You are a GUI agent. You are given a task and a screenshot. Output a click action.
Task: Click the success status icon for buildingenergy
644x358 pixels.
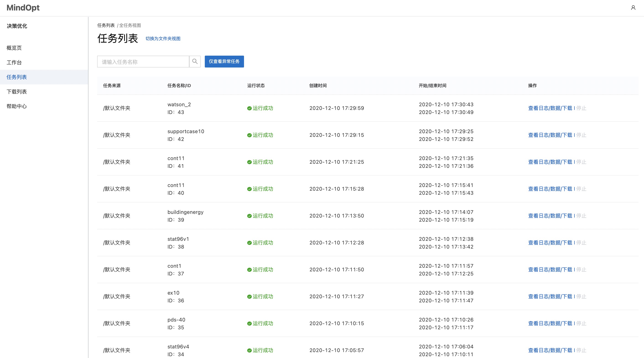[249, 216]
